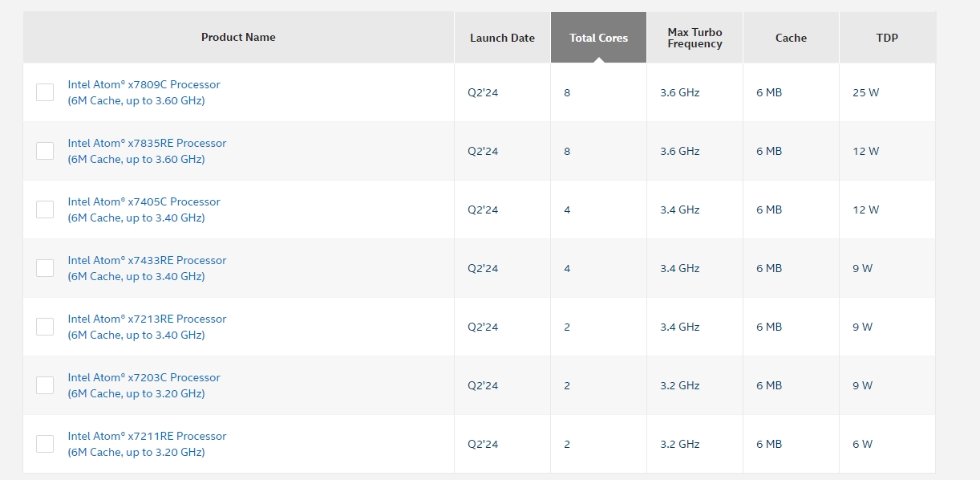Mark the x7213RE Processor checkbox
The width and height of the screenshot is (980, 480).
coord(45,327)
